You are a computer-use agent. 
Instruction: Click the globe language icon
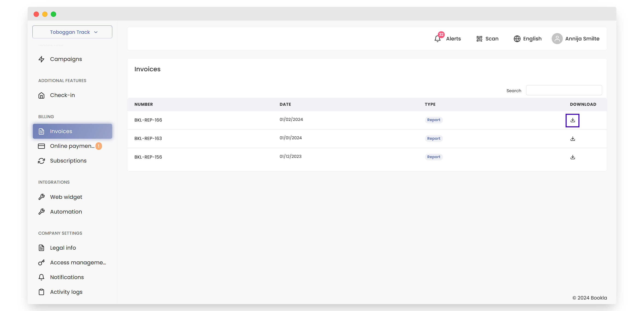pos(517,39)
